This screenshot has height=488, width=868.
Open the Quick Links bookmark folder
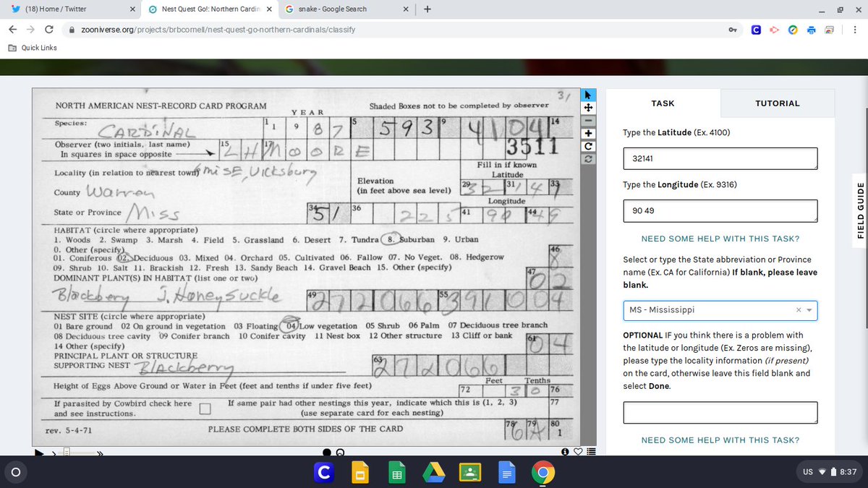click(33, 48)
